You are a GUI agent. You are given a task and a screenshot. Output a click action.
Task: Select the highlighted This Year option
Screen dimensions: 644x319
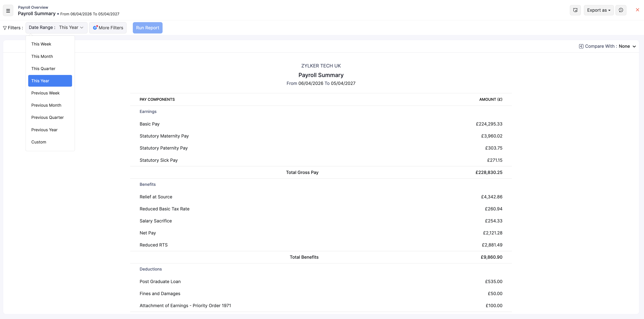(x=50, y=81)
